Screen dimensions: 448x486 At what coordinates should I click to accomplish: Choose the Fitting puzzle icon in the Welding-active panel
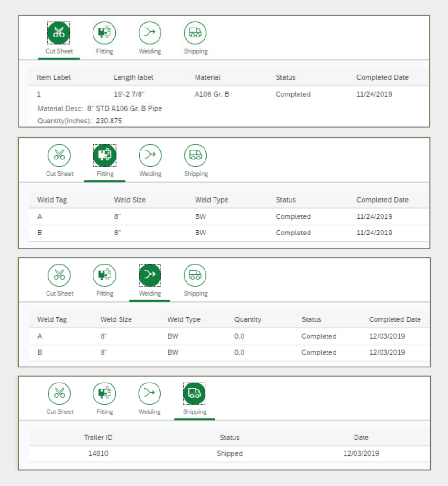click(x=105, y=275)
